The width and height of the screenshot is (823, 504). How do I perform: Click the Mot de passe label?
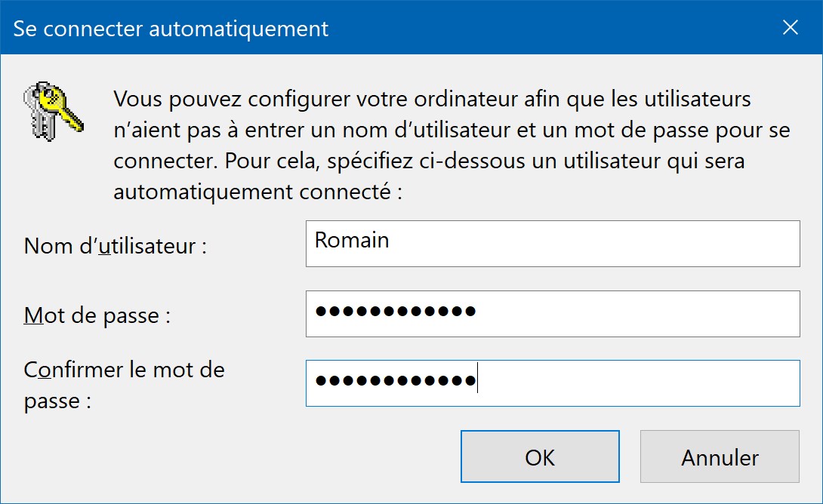(x=97, y=315)
